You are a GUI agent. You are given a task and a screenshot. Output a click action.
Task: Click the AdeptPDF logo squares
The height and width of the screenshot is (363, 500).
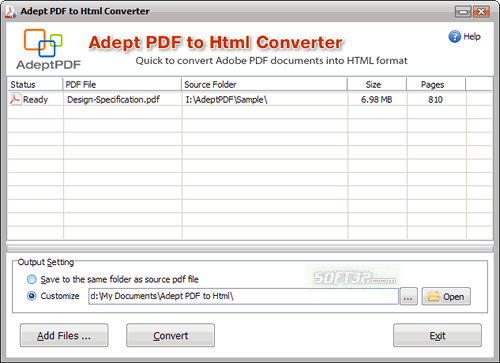pyautogui.click(x=43, y=43)
